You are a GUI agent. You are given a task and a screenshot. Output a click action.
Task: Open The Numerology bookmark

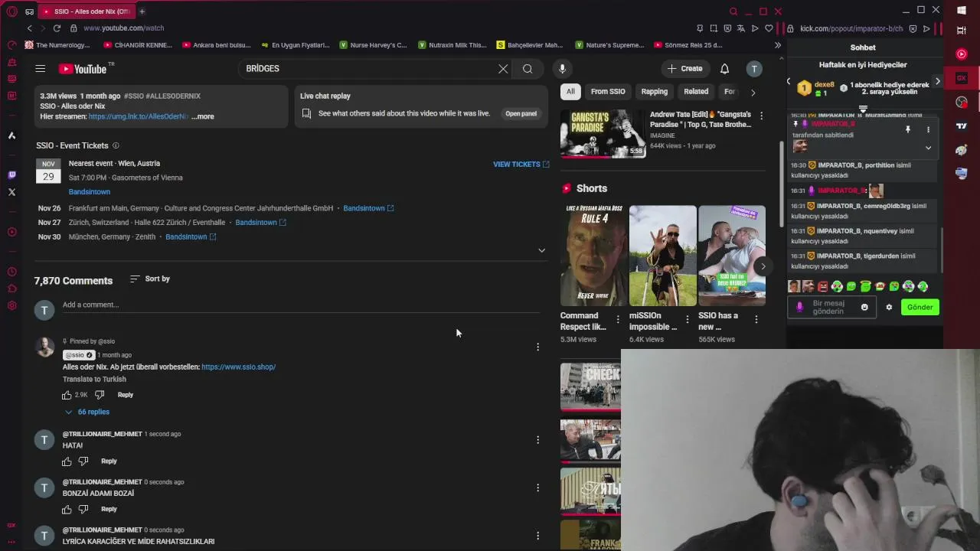pos(57,45)
